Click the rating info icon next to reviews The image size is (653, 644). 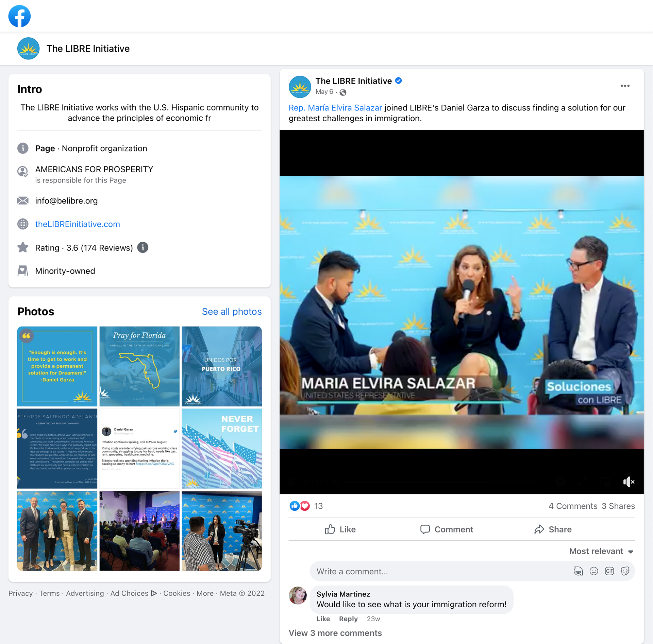[143, 247]
